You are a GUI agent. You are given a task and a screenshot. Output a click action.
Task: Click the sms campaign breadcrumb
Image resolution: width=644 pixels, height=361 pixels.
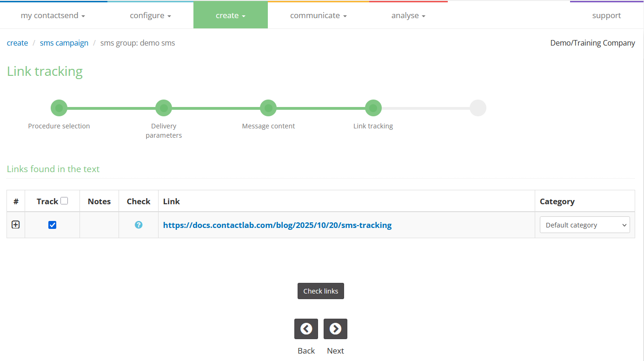click(64, 43)
